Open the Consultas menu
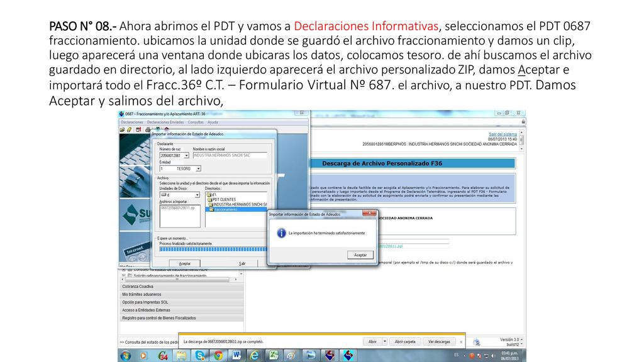The image size is (644, 362). (x=196, y=123)
